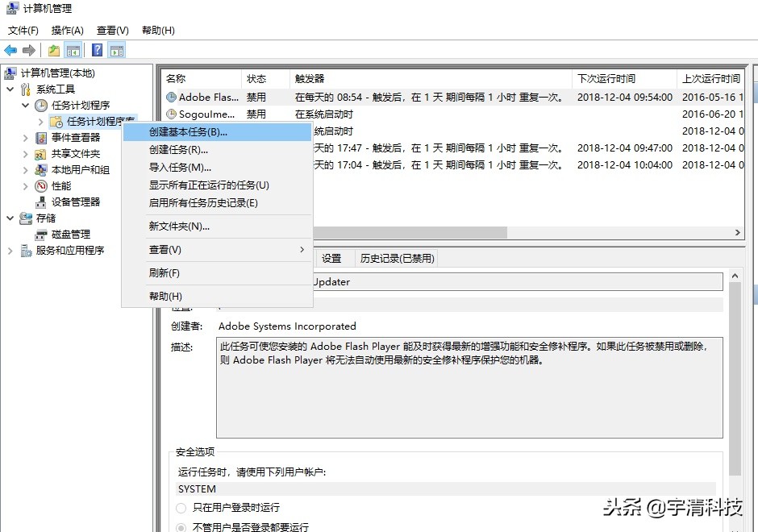Viewport: 758px width, 532px height.
Task: Expand the 存储 tree node
Action: pyautogui.click(x=10, y=218)
